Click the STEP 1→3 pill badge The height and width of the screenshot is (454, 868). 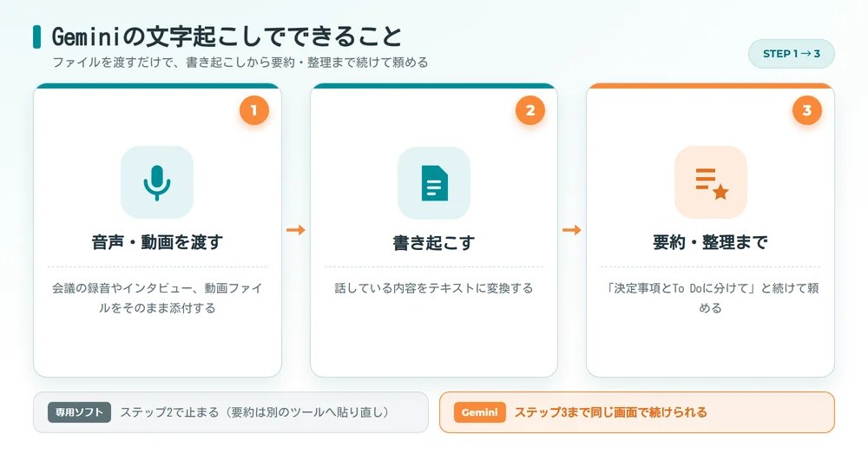(x=791, y=54)
